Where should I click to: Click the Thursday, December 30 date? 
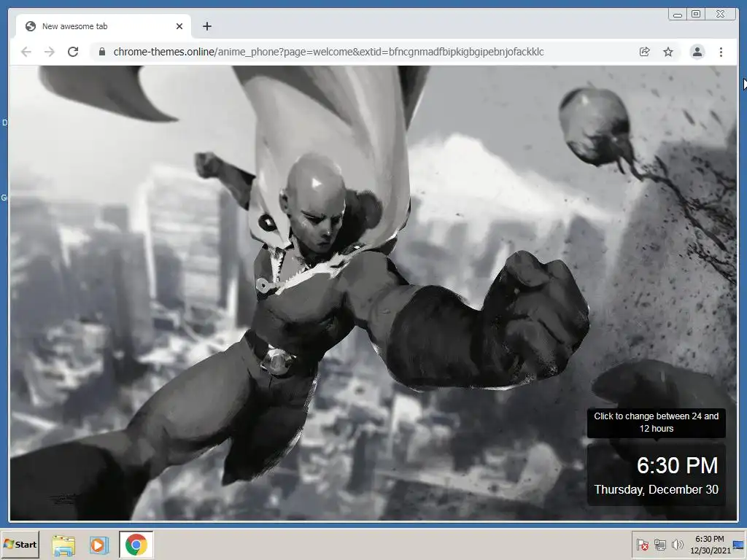656,489
